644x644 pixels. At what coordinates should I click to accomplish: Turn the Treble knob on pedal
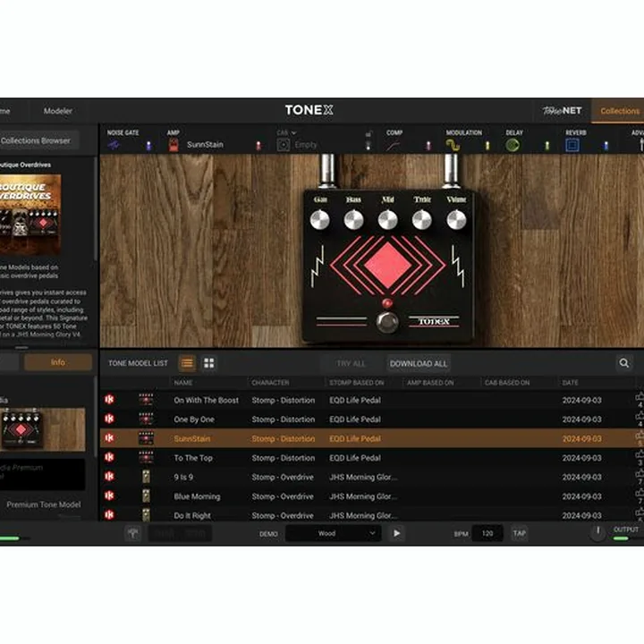[x=422, y=220]
